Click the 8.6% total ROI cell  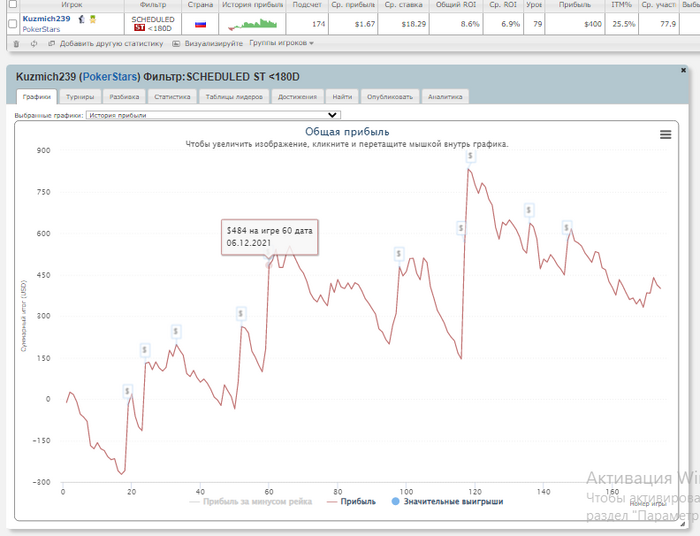tap(456, 24)
